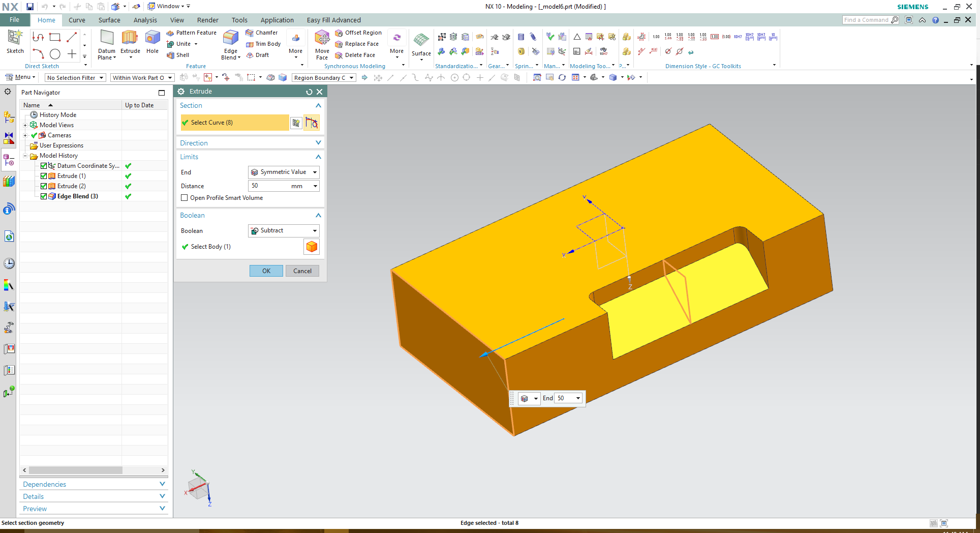Viewport: 980px width, 533px height.
Task: Expand the Model Views tree node
Action: click(x=25, y=125)
